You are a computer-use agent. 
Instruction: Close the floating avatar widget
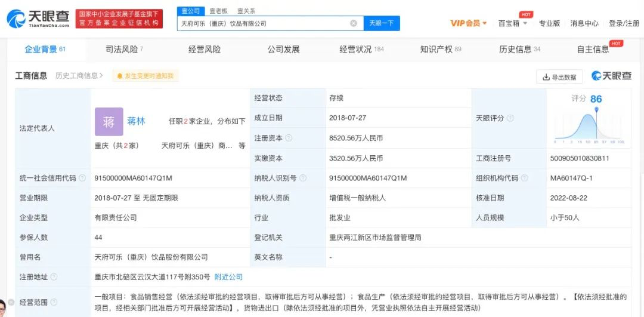11,302
